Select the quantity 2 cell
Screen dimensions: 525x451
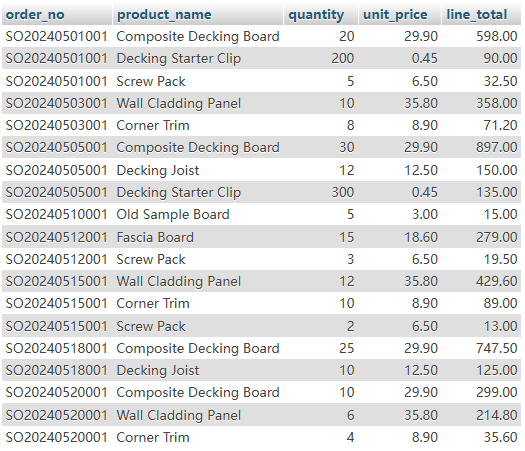pos(350,326)
